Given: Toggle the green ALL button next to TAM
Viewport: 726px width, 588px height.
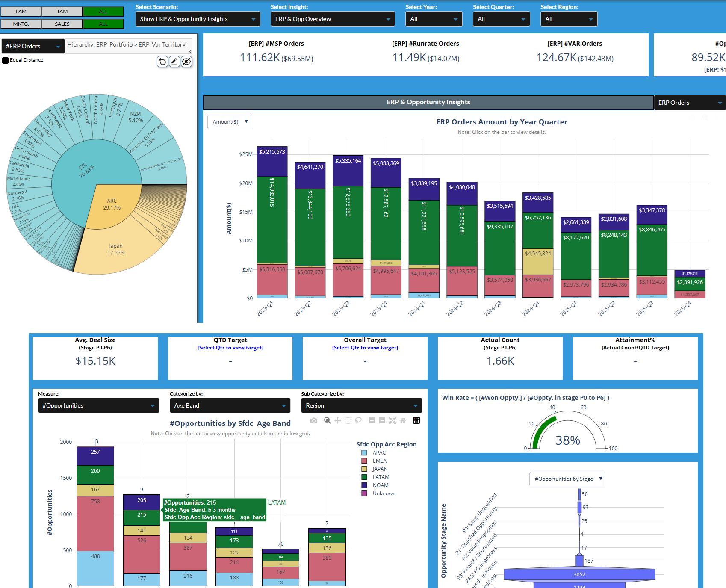Looking at the screenshot, I should (103, 11).
